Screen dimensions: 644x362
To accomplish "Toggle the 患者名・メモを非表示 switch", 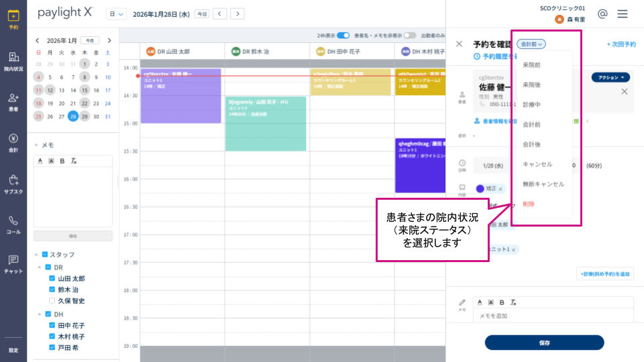I will tap(409, 36).
